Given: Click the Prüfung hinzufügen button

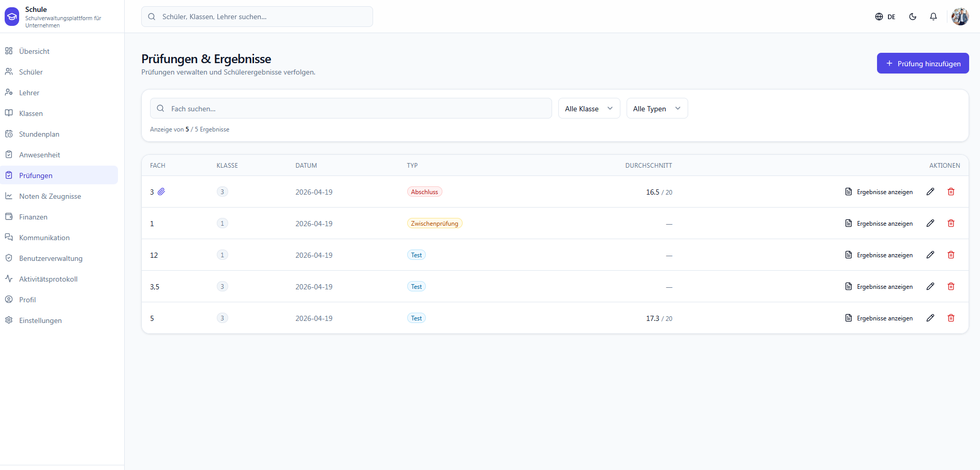Looking at the screenshot, I should click(923, 63).
